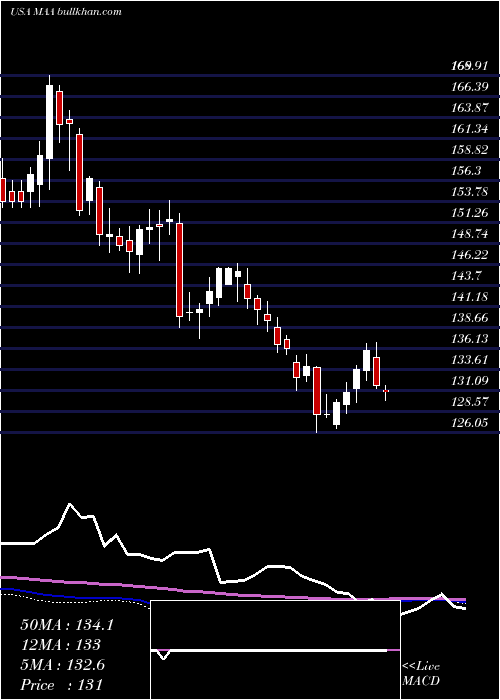Screen dimensions: 500x700
Task: Click the 166.39 price level label
Action: pyautogui.click(x=469, y=88)
